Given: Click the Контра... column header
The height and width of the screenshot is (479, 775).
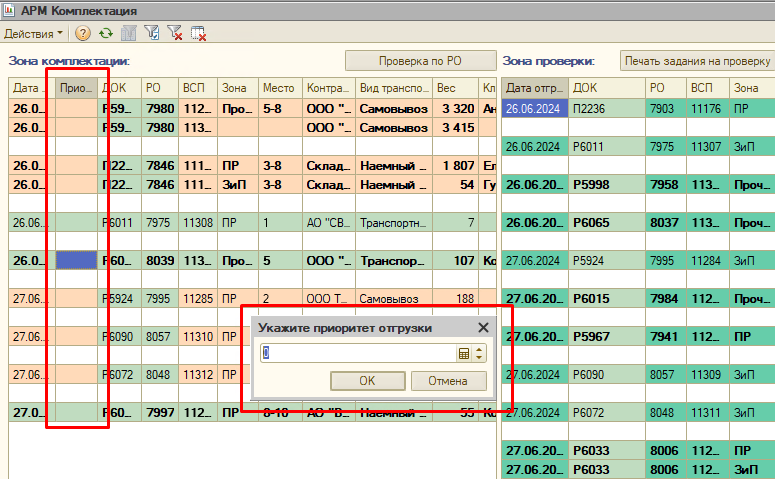Looking at the screenshot, I should [x=328, y=88].
